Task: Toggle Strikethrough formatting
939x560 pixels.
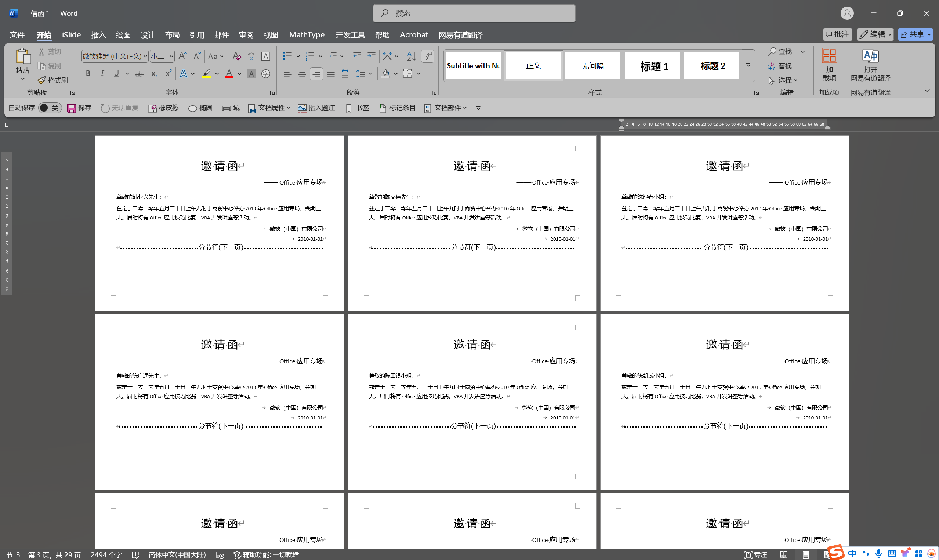Action: pos(139,74)
